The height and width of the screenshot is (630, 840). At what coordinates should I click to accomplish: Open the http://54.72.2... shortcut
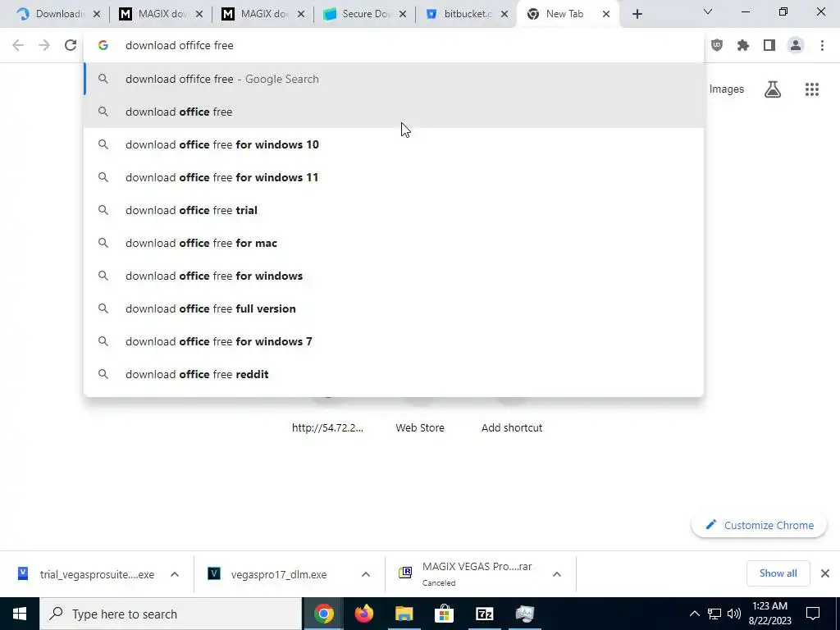[x=327, y=427]
